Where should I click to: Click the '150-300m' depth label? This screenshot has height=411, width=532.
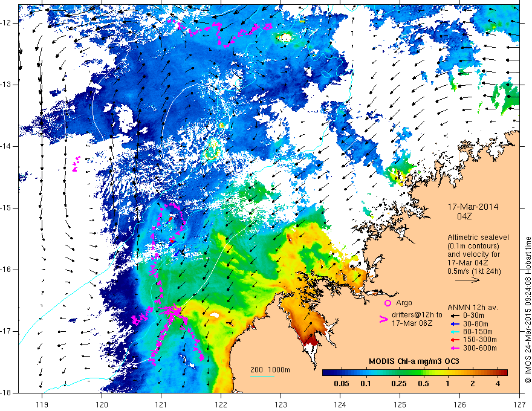pyautogui.click(x=480, y=340)
